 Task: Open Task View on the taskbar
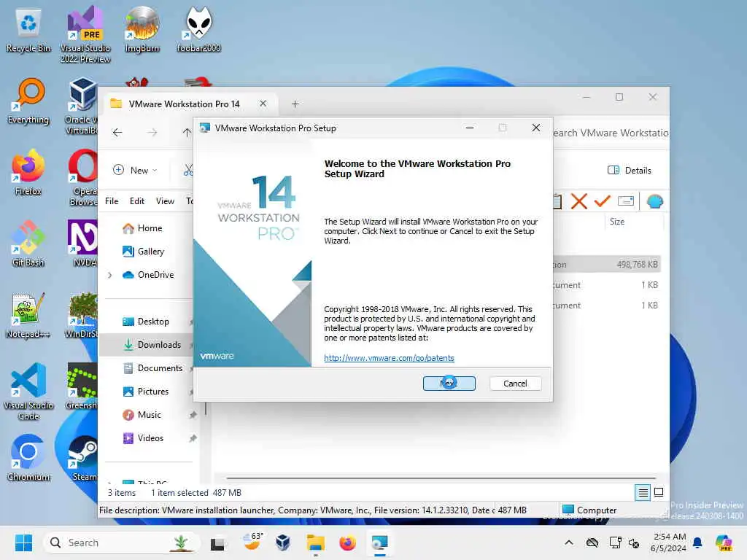pos(217,543)
